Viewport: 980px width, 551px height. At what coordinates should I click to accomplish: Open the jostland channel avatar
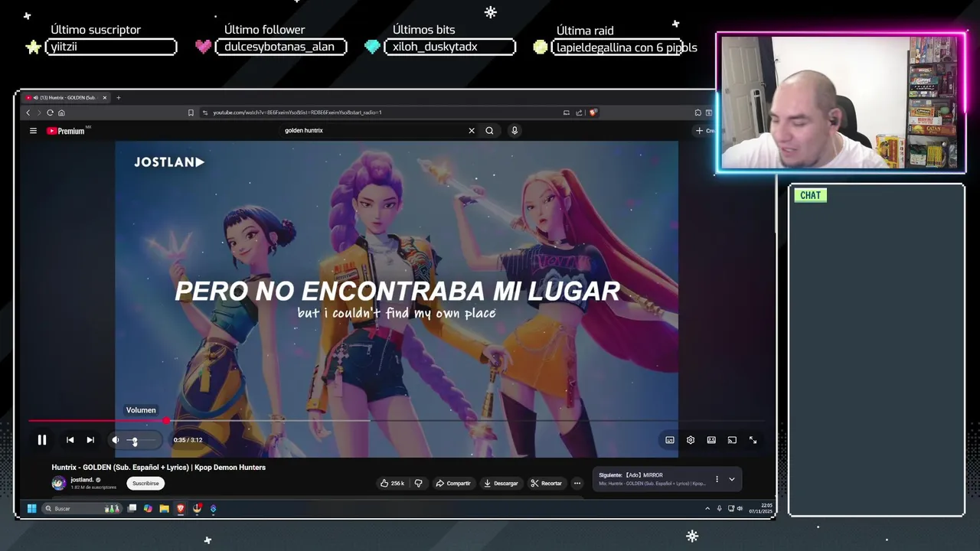[59, 483]
